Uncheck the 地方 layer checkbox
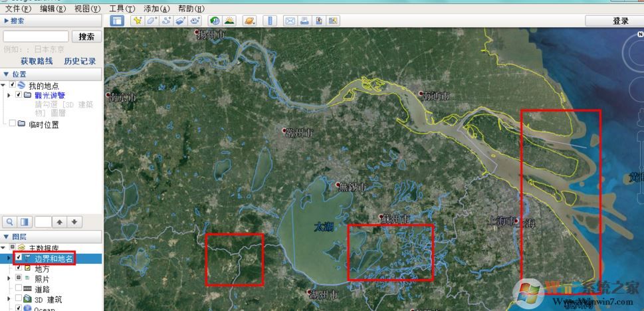The height and width of the screenshot is (311, 644). point(19,267)
